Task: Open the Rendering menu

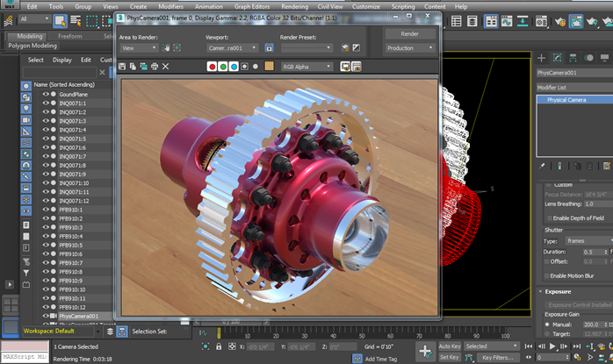Action: 294,7
